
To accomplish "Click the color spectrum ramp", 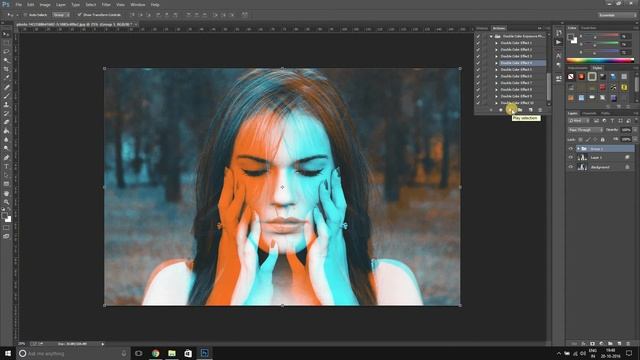I will tap(600, 60).
